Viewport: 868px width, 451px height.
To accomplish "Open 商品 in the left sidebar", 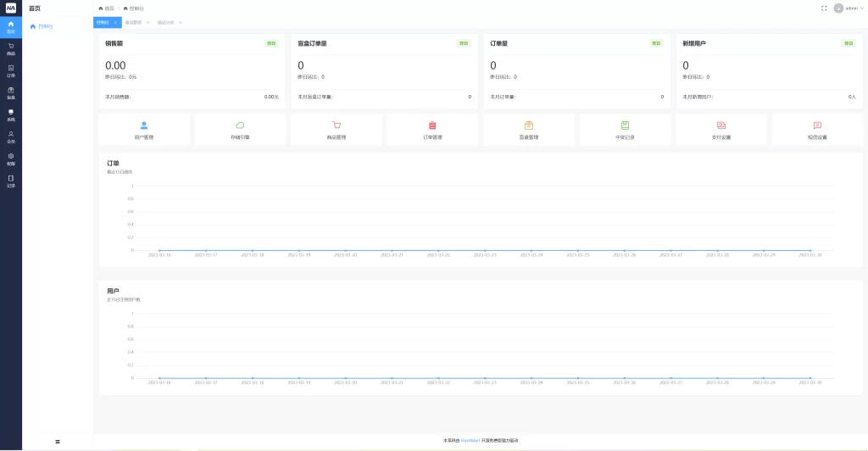I will [11, 49].
